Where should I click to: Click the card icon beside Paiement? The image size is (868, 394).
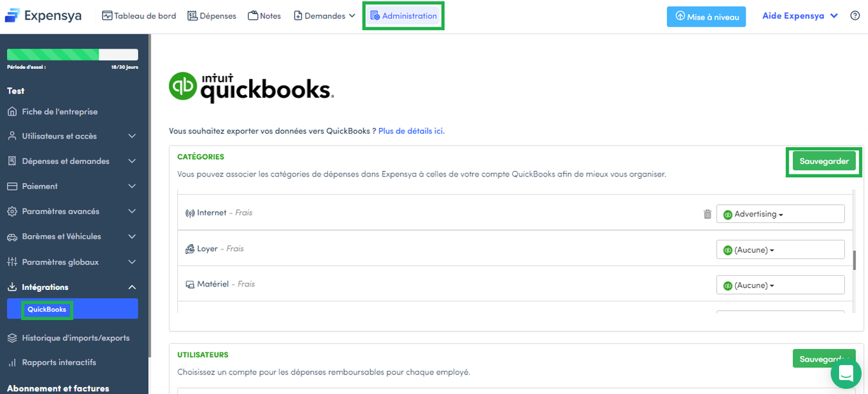pyautogui.click(x=12, y=186)
